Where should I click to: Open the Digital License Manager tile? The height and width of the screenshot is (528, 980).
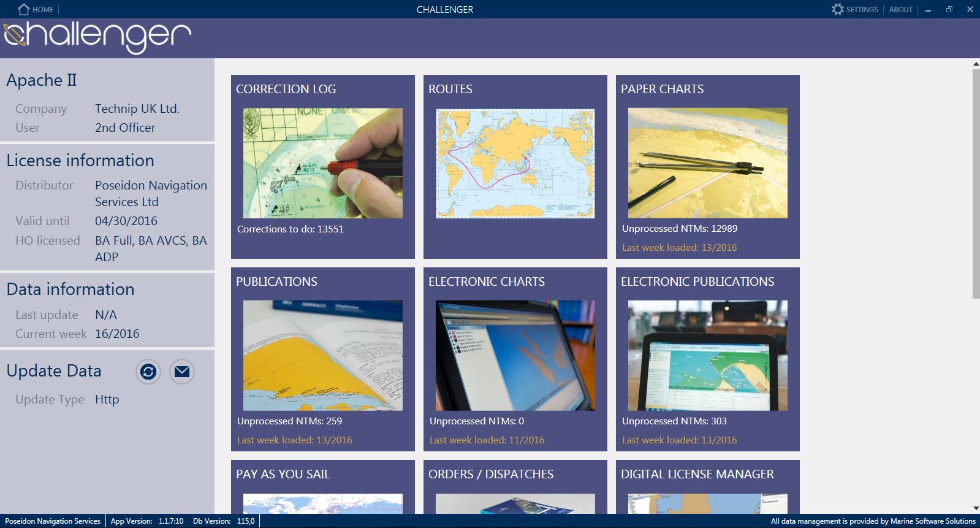[708, 487]
